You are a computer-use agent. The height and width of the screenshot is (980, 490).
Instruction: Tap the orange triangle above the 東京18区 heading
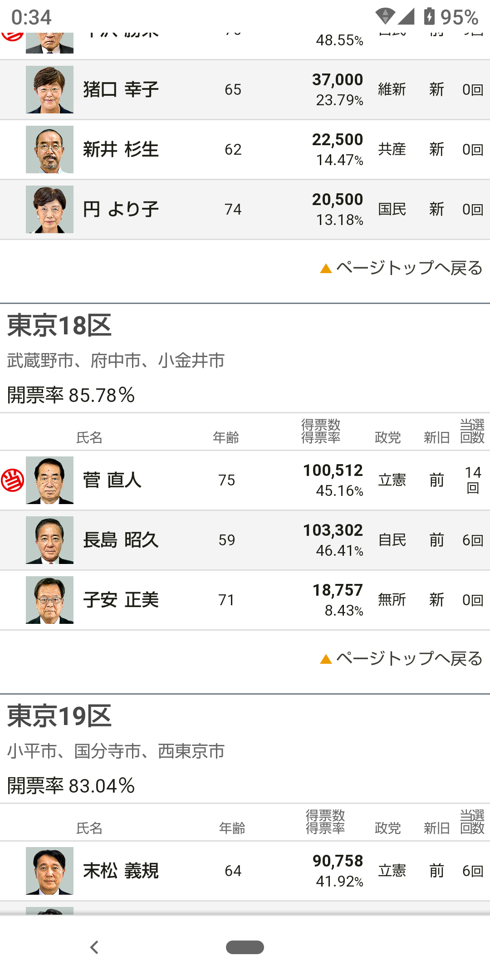326,268
